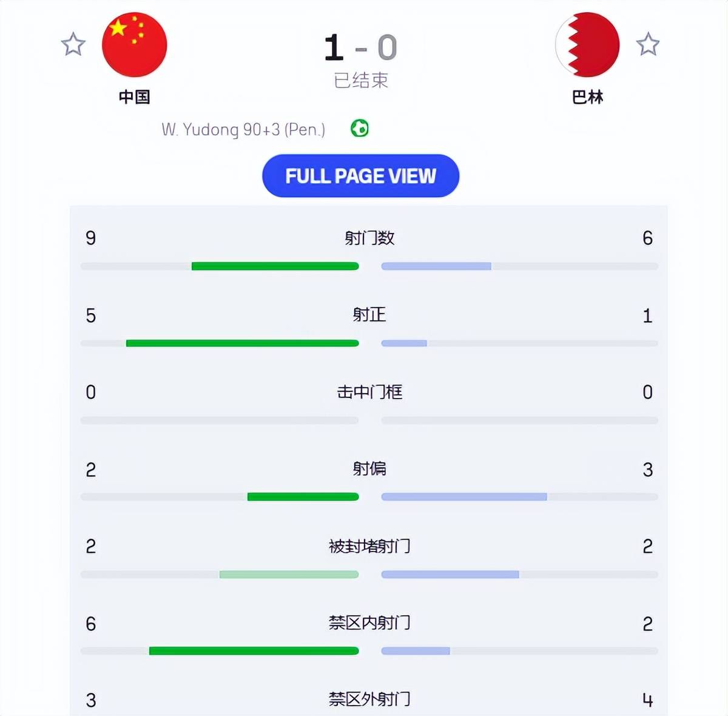Click the 已结束 match status text

pyautogui.click(x=361, y=80)
